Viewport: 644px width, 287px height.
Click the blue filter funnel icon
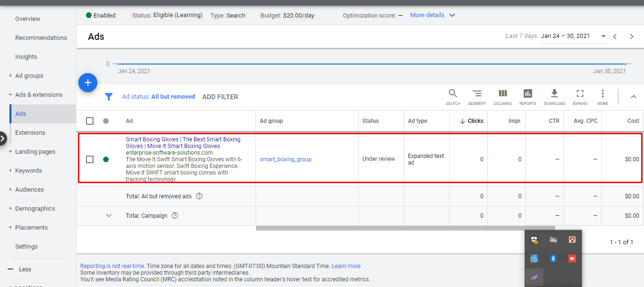tap(109, 97)
